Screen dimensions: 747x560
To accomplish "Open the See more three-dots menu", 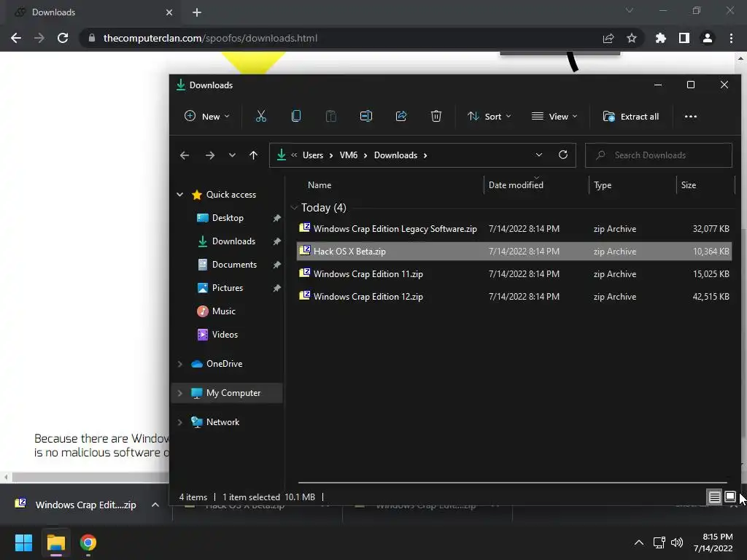I will [690, 116].
